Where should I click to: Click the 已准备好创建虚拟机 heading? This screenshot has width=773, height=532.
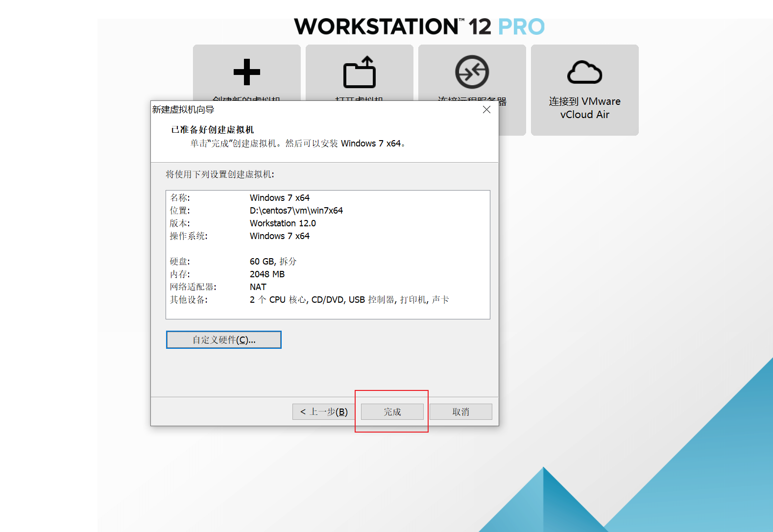point(213,130)
